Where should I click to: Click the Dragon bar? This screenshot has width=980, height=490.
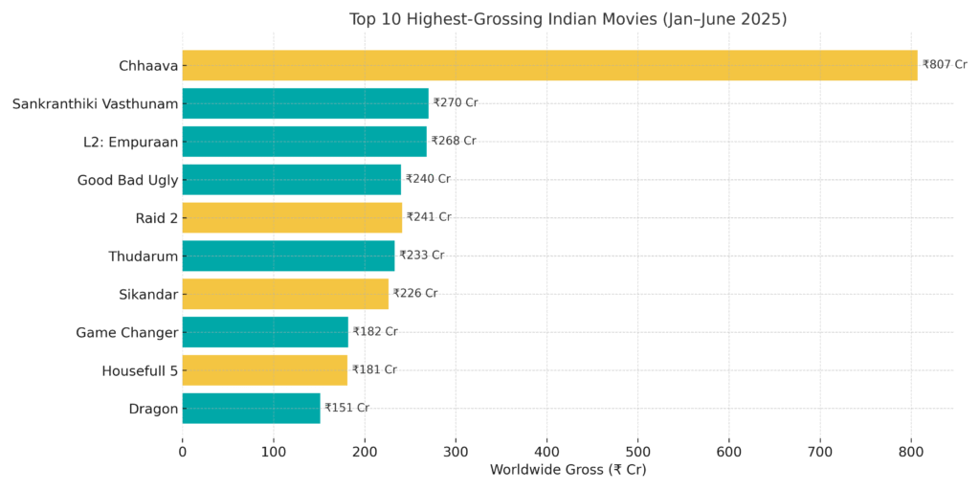coord(252,408)
